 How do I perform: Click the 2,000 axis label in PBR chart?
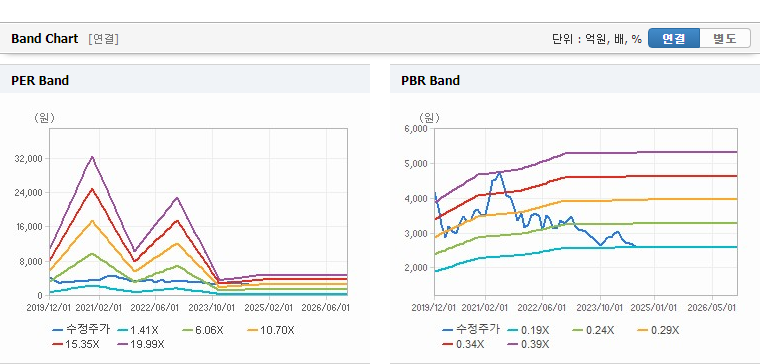click(x=417, y=268)
